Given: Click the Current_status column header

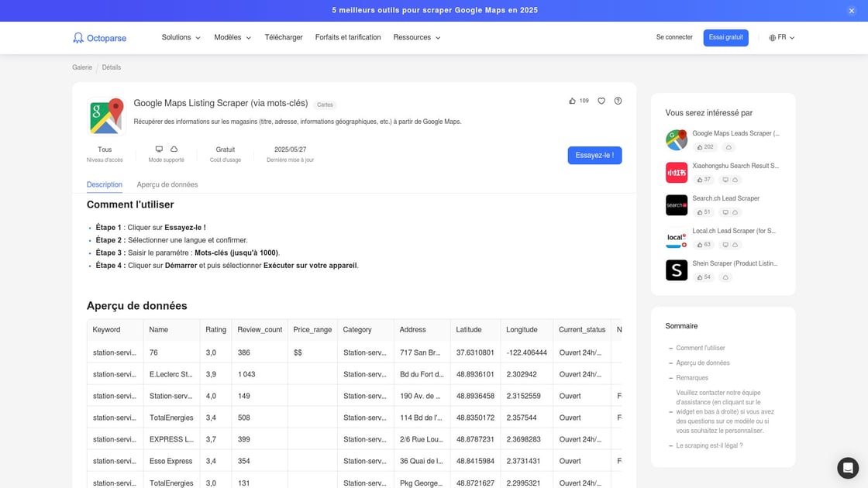Looking at the screenshot, I should [x=582, y=330].
